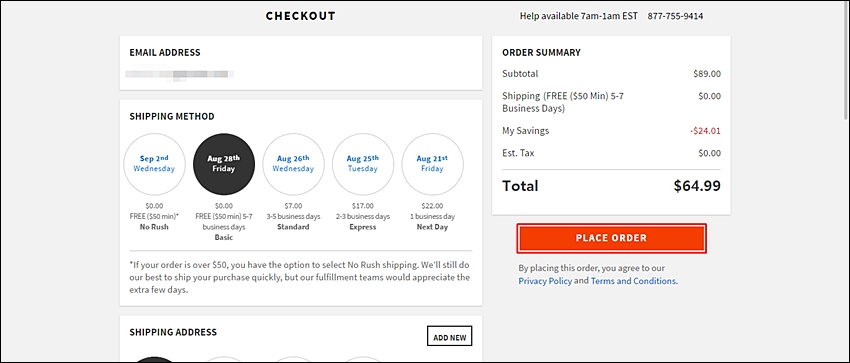Click the $64.99 total amount
This screenshot has height=363, width=850.
pos(697,186)
